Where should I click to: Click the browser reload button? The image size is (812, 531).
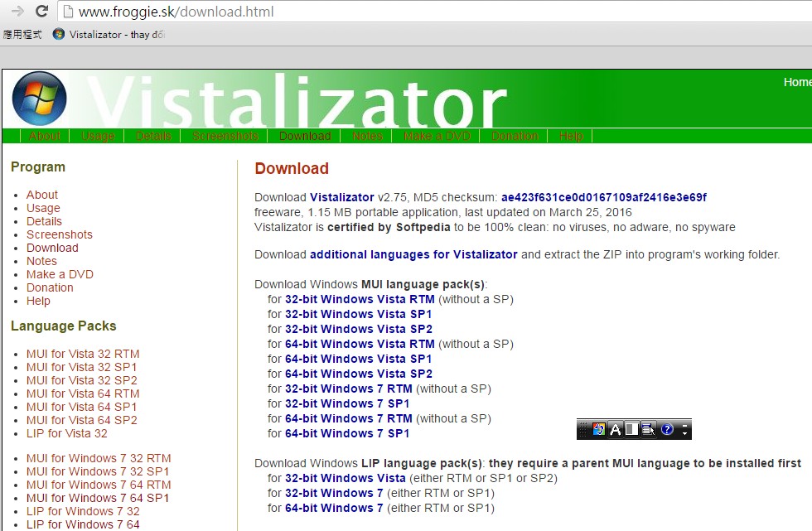pyautogui.click(x=42, y=11)
